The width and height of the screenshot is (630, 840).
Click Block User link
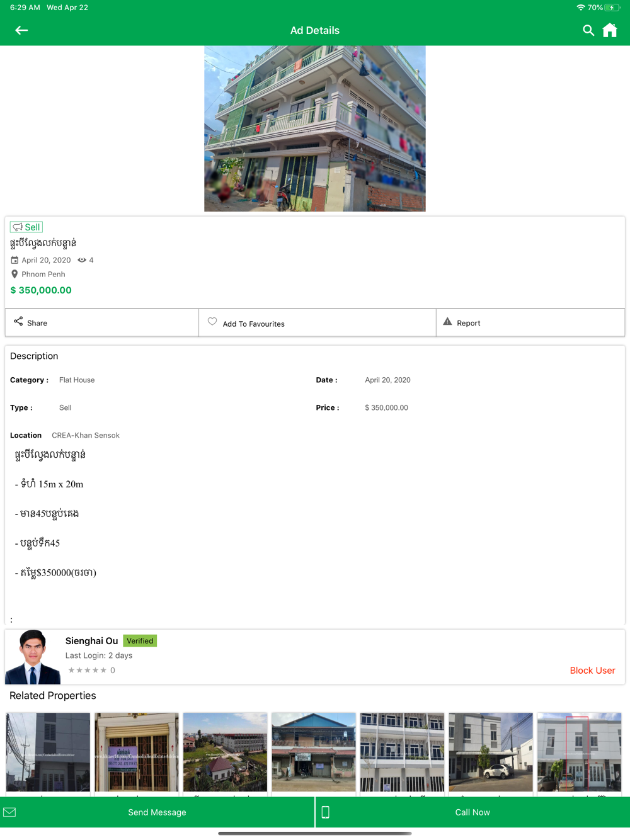click(x=592, y=671)
